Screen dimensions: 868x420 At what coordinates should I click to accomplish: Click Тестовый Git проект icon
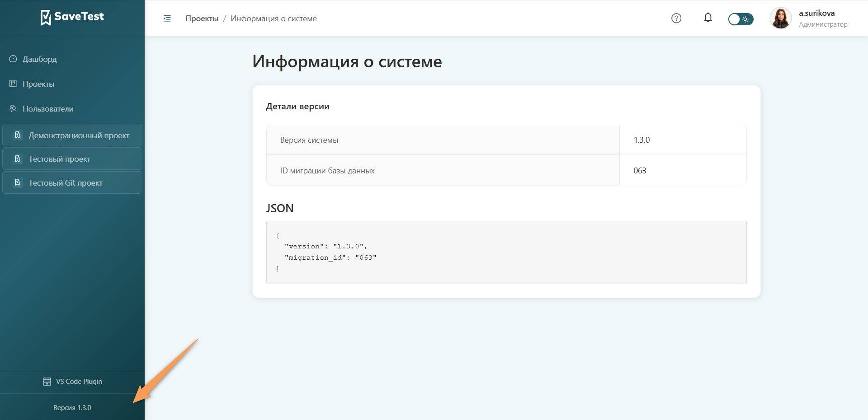click(17, 182)
